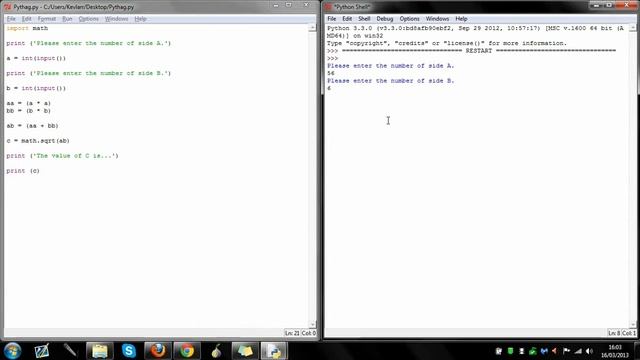Viewport: 640px width, 360px height.
Task: Click the 'Ln: 8' status in Python Shell
Action: [x=613, y=333]
